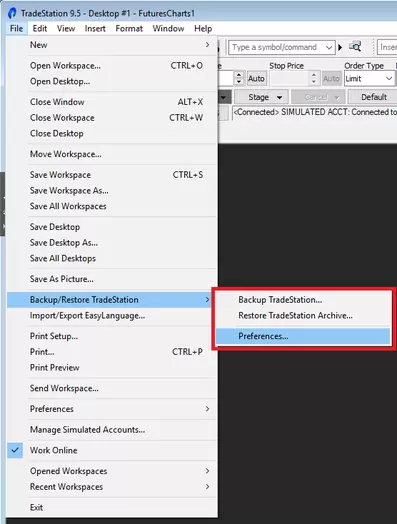The height and width of the screenshot is (524, 397).
Task: Click the Default button
Action: coord(374,97)
